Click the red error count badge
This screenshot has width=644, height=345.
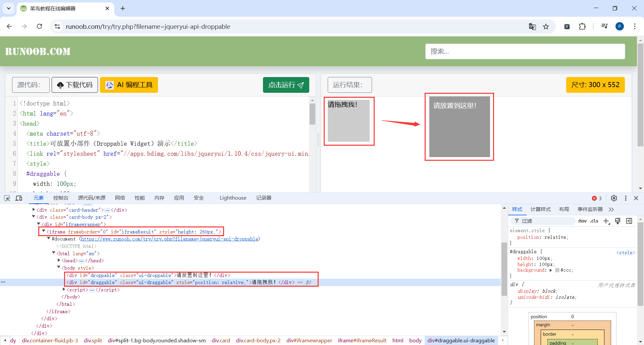coord(597,198)
